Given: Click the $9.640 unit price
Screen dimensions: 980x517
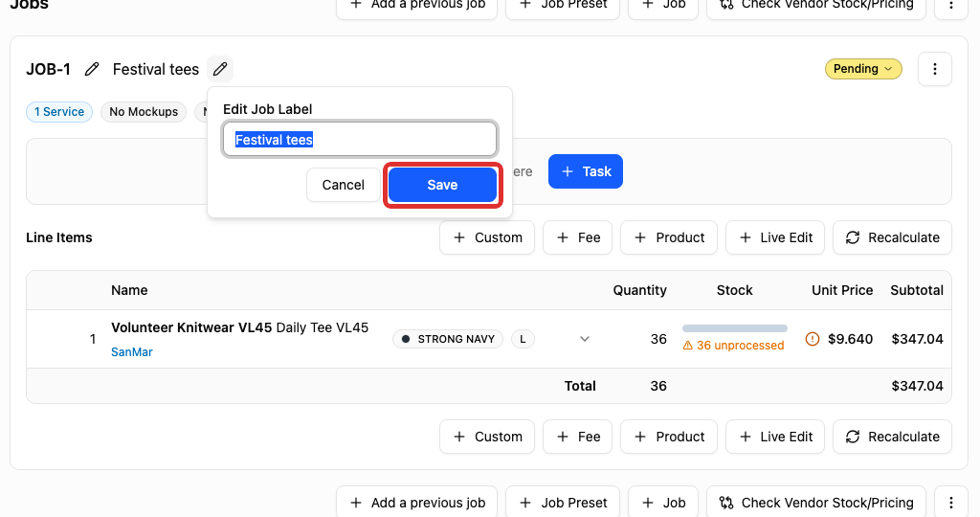Looking at the screenshot, I should pyautogui.click(x=850, y=339).
